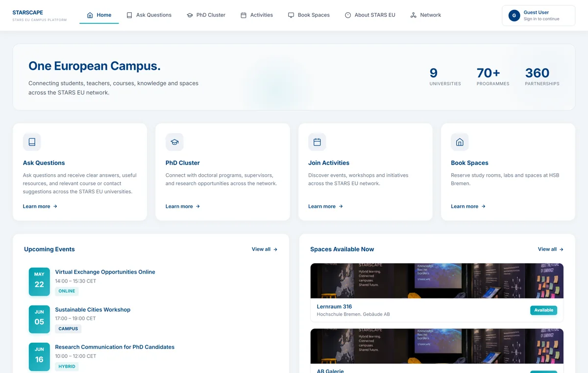Viewport: 588px width, 373px height.
Task: Open Sustainable Cities Workshop event
Action: 93,310
